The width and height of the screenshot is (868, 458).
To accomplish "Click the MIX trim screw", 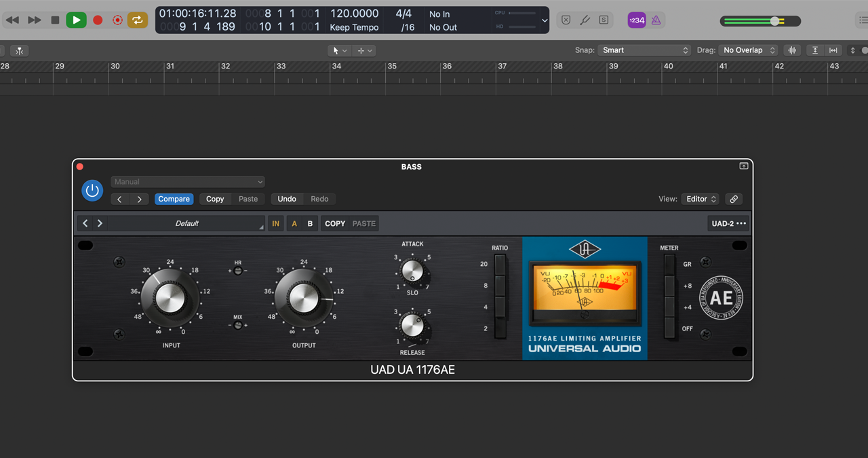I will [238, 326].
